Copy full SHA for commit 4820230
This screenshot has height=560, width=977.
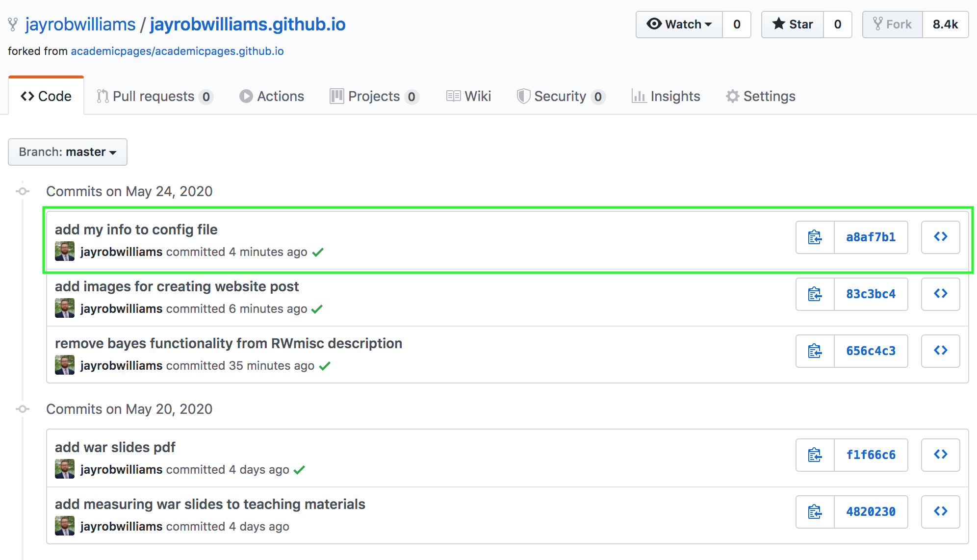[815, 512]
